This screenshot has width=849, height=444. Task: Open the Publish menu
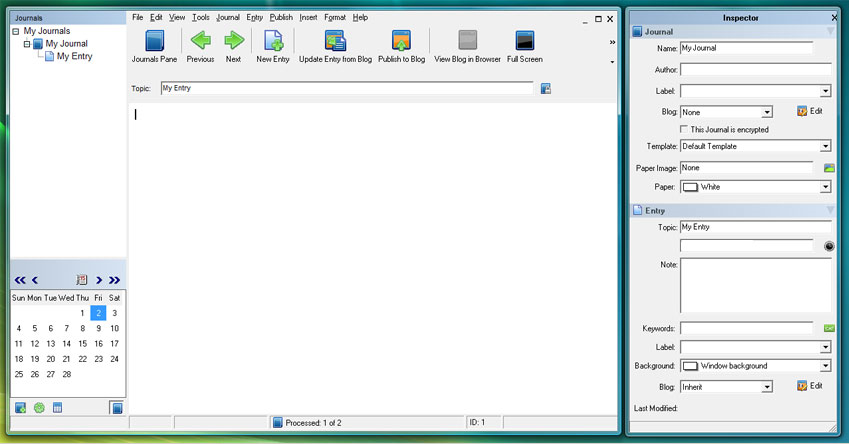click(281, 17)
